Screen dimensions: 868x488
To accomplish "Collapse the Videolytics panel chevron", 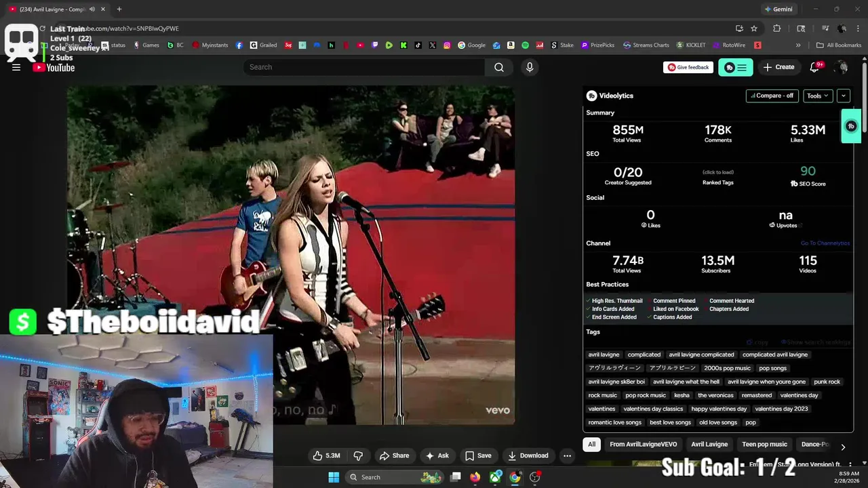I will tap(843, 96).
